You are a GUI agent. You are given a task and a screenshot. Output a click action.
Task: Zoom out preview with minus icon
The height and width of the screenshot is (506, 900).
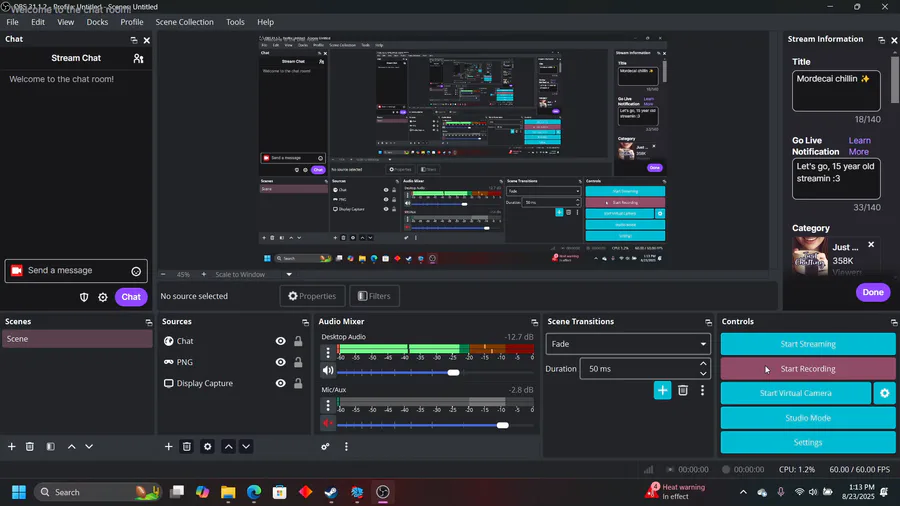click(x=163, y=274)
